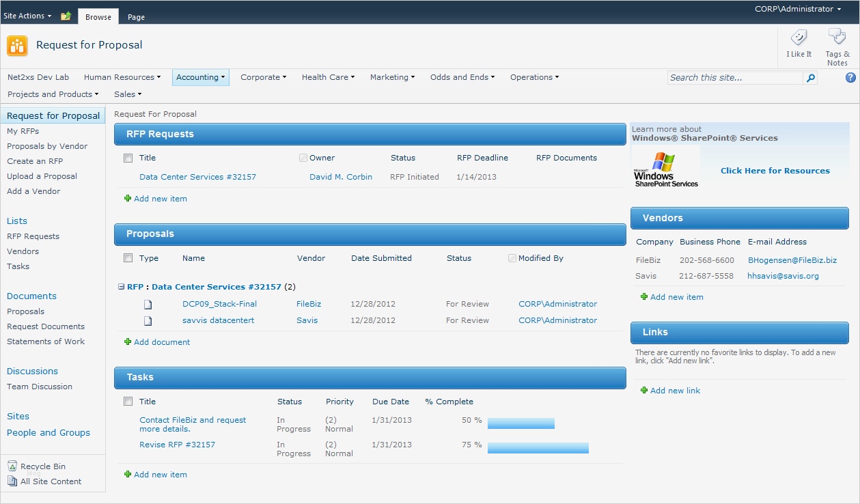The width and height of the screenshot is (860, 504).
Task: Tick the Proposals select-all checkbox
Action: (x=128, y=258)
